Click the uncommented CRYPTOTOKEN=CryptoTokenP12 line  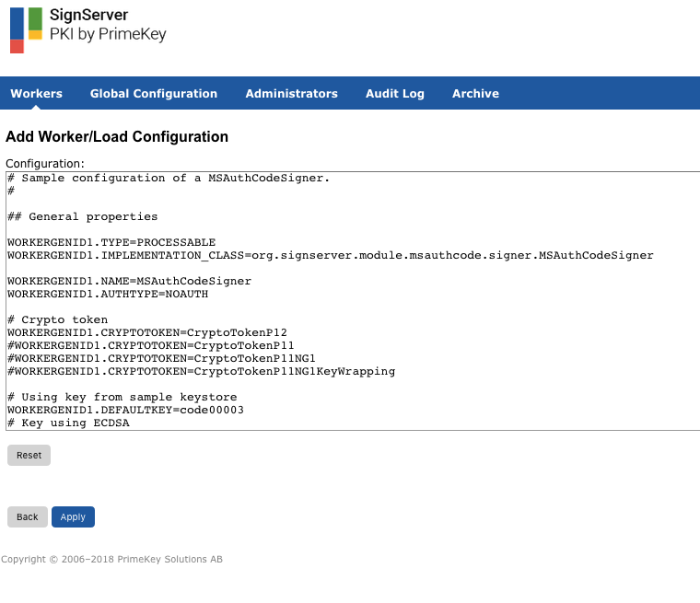click(x=147, y=333)
